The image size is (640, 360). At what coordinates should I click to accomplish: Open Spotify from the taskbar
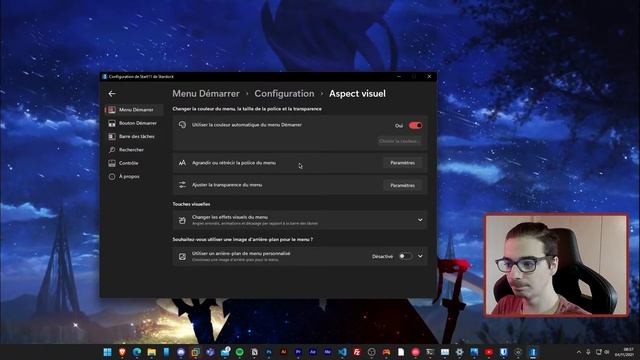[x=240, y=352]
